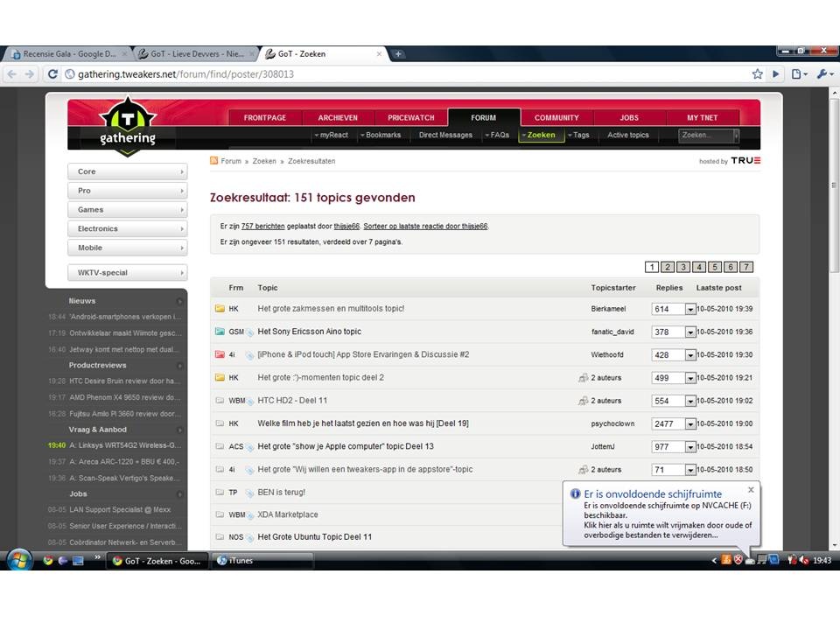Collapse the Nieuws sidebar section
Image resolution: width=840 pixels, height=630 pixels.
(x=179, y=301)
